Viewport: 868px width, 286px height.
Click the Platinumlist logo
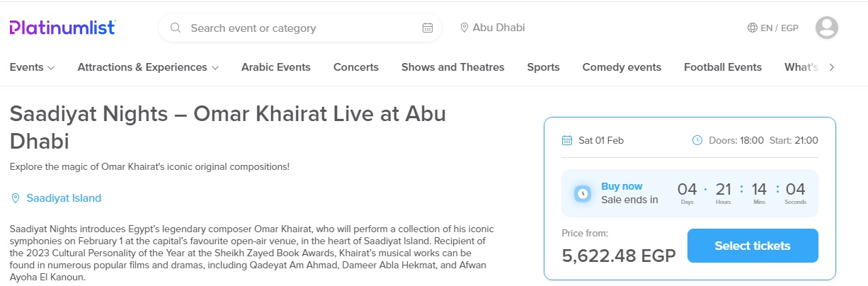tap(62, 28)
